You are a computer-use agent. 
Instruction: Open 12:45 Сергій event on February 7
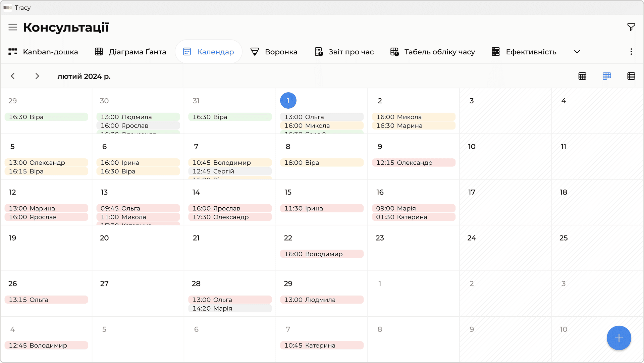pyautogui.click(x=230, y=171)
